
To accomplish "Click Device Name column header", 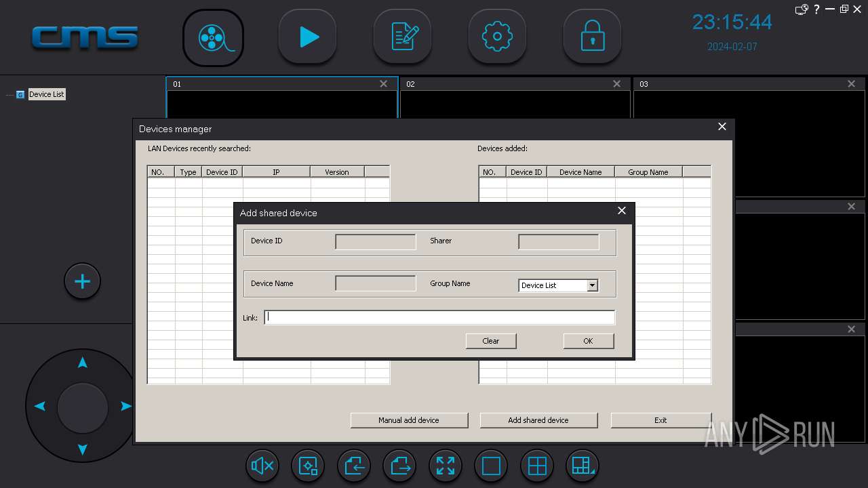I will [580, 172].
